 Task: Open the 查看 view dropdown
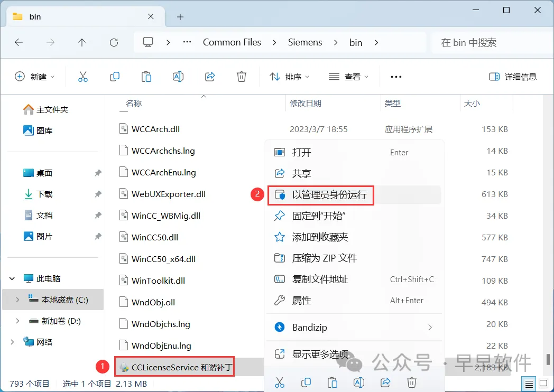click(x=348, y=77)
